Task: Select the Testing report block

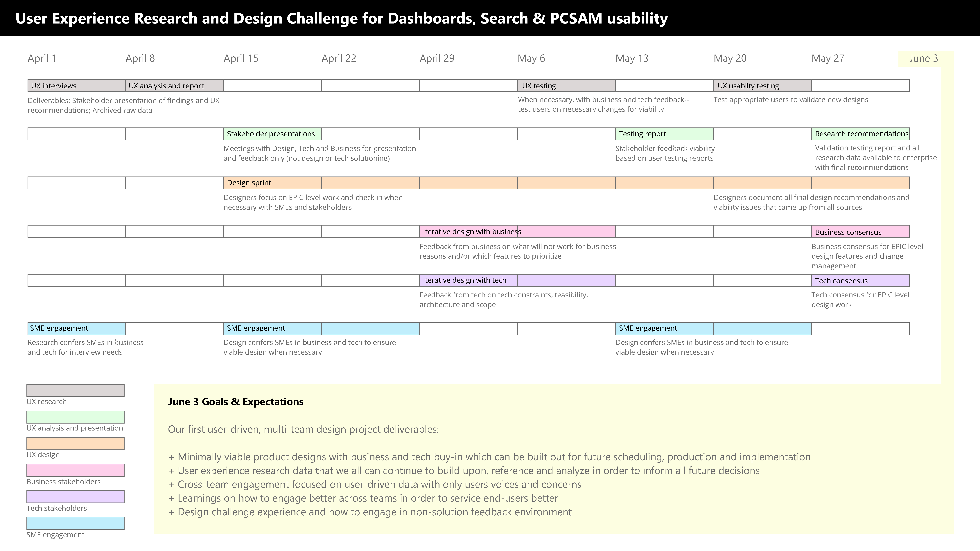Action: coord(664,134)
